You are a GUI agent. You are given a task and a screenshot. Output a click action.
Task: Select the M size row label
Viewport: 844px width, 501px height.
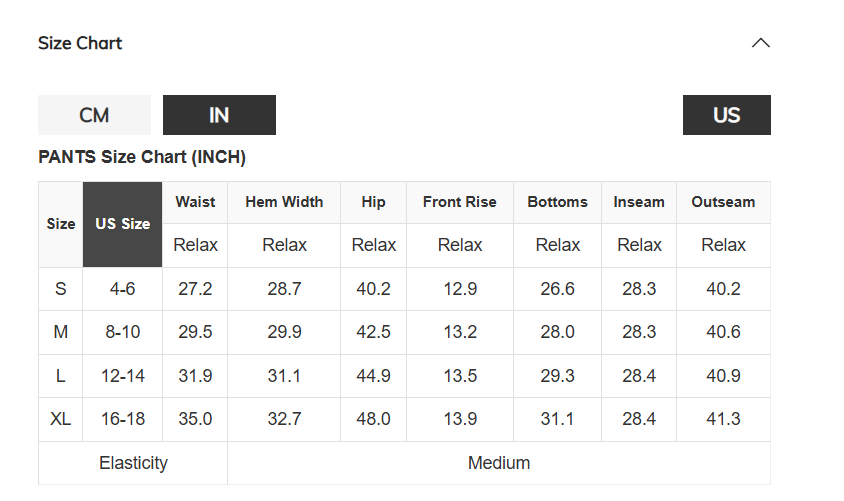click(61, 332)
